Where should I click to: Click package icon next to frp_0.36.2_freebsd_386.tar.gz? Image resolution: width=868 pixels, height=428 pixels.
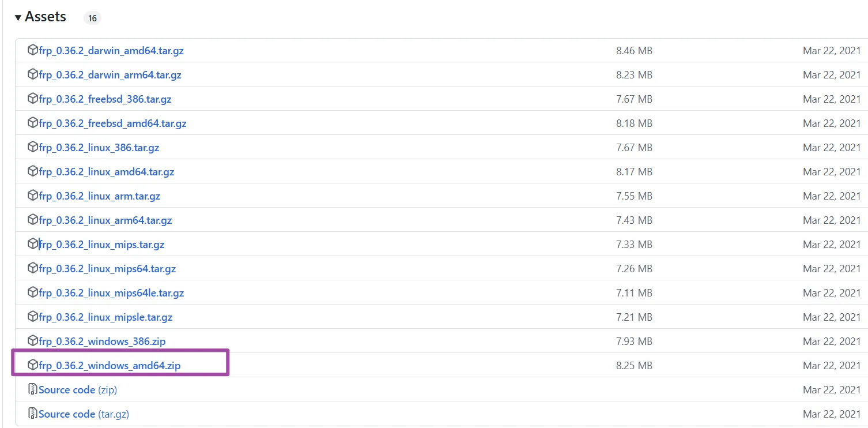[x=33, y=99]
